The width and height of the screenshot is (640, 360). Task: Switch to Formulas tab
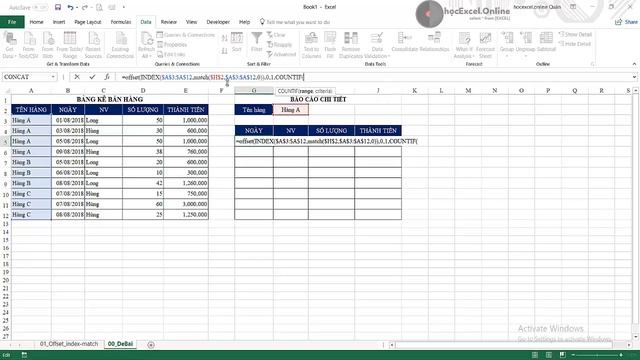point(121,22)
